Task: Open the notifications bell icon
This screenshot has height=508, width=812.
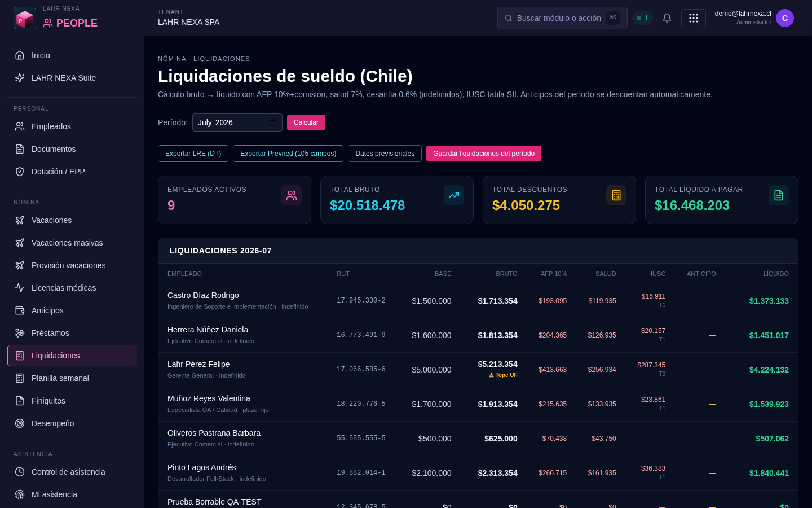Action: pyautogui.click(x=667, y=18)
